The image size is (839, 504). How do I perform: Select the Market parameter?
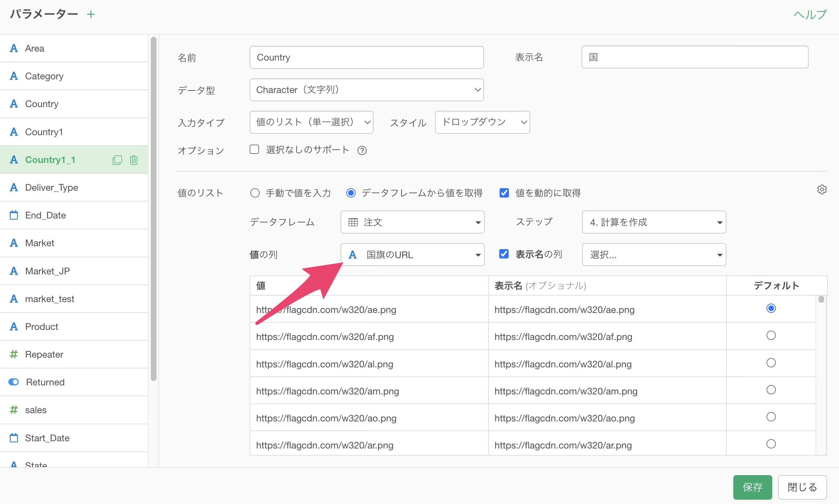pos(74,243)
